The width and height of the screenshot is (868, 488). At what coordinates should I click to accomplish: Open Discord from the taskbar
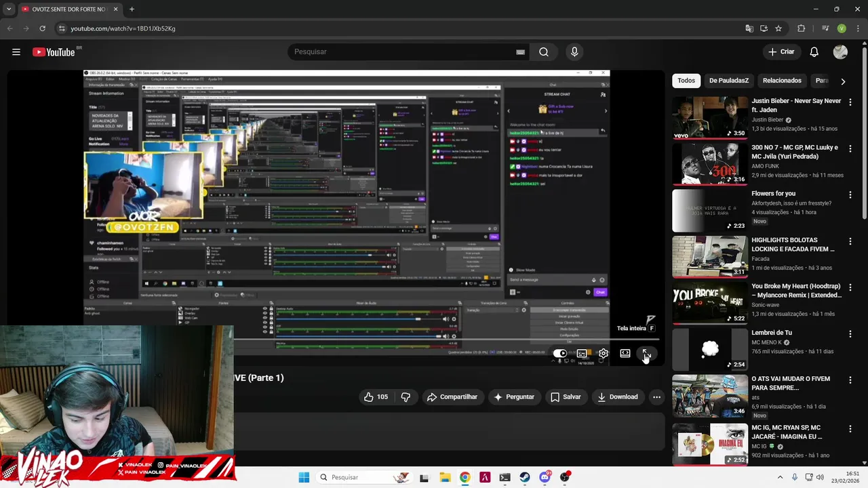pos(545,477)
